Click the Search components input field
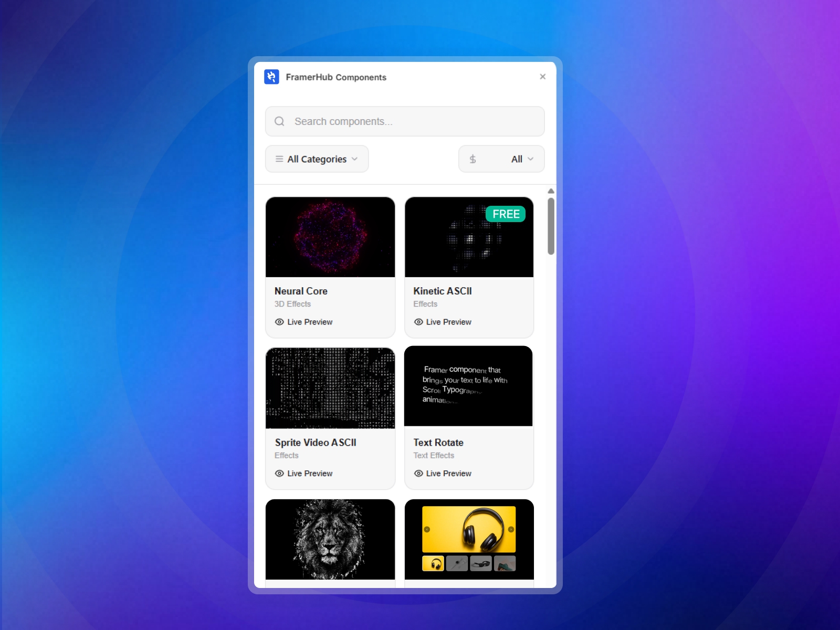 404,121
